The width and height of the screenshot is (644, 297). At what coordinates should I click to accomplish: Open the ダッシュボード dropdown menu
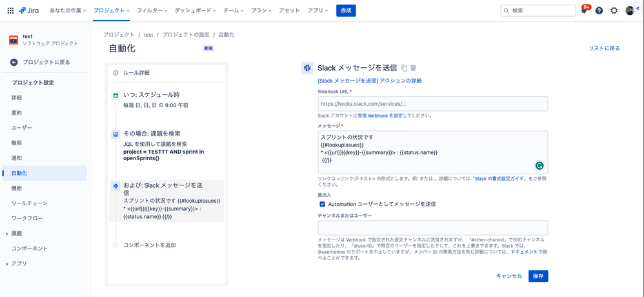click(196, 11)
